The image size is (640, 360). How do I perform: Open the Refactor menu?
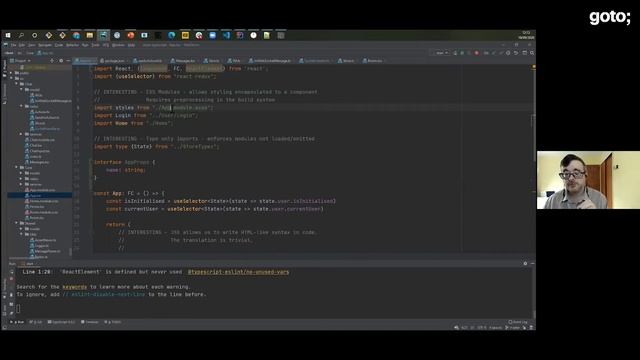pyautogui.click(x=72, y=45)
